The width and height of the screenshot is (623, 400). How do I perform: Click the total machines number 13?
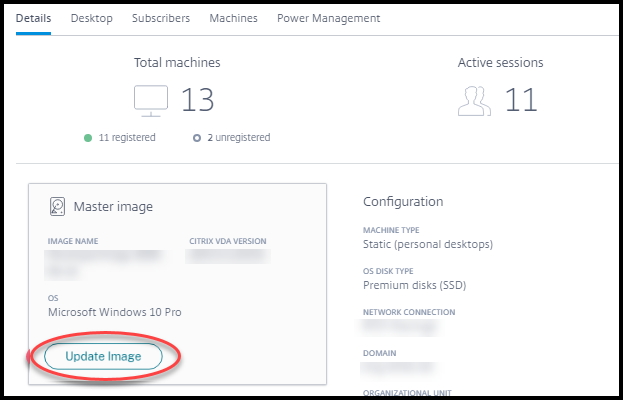pos(197,100)
